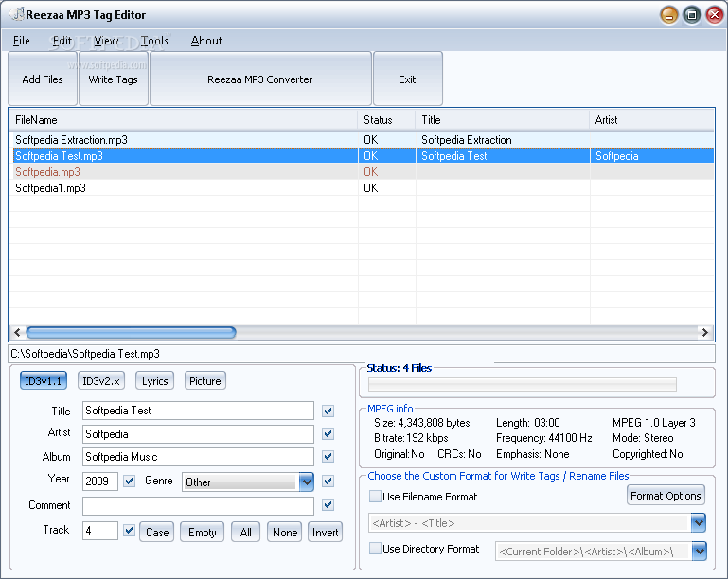The image size is (728, 579).
Task: Switch to the ID3v1.1 tab
Action: click(x=44, y=381)
